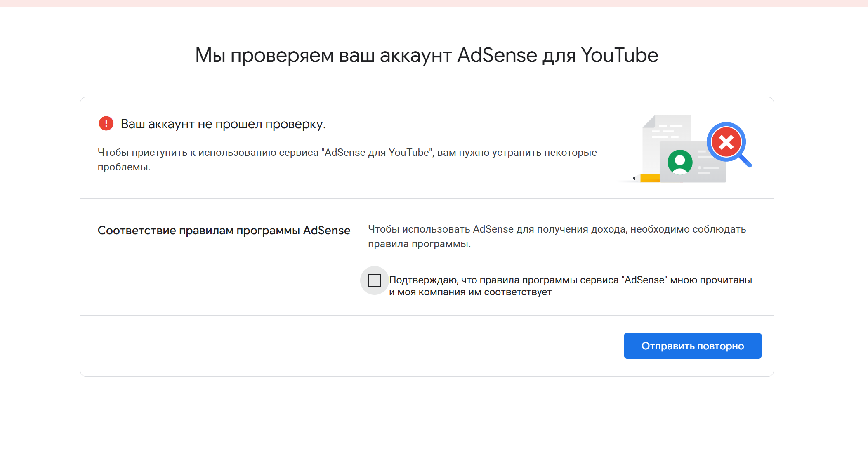Click the pink notification bar at top
Image resolution: width=868 pixels, height=464 pixels.
tap(434, 3)
